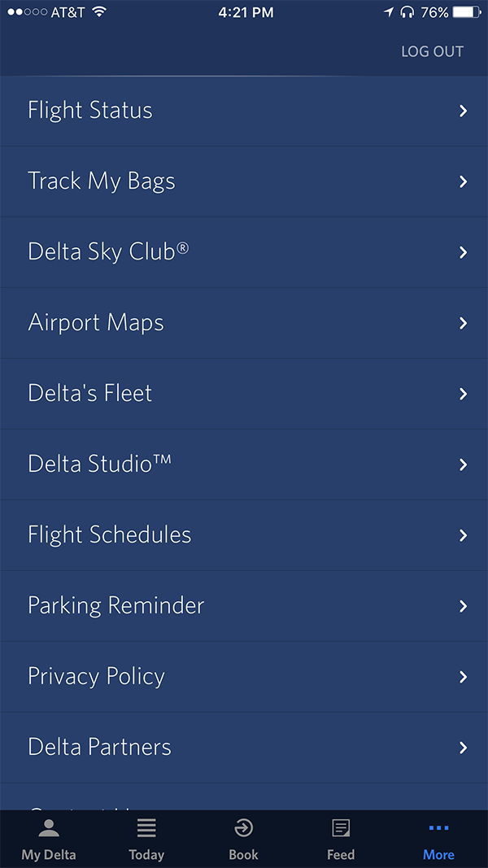This screenshot has width=488, height=868.
Task: Tap the Wi-Fi status icon
Action: coord(99,12)
